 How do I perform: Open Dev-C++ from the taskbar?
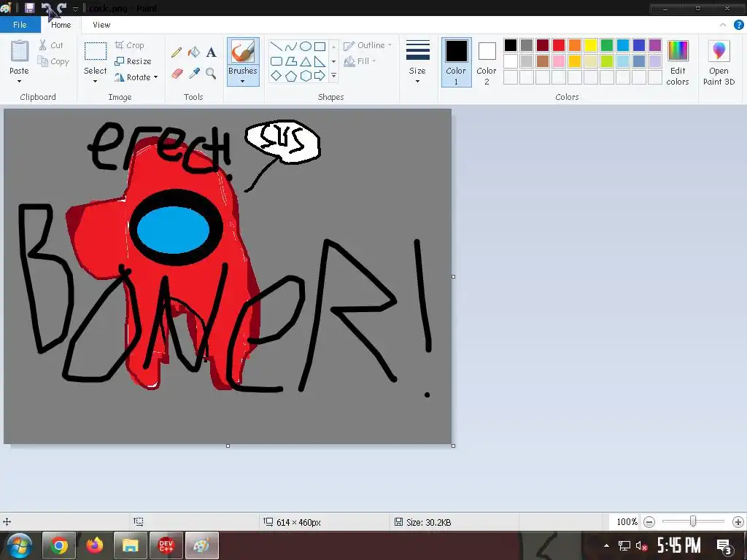pyautogui.click(x=166, y=545)
